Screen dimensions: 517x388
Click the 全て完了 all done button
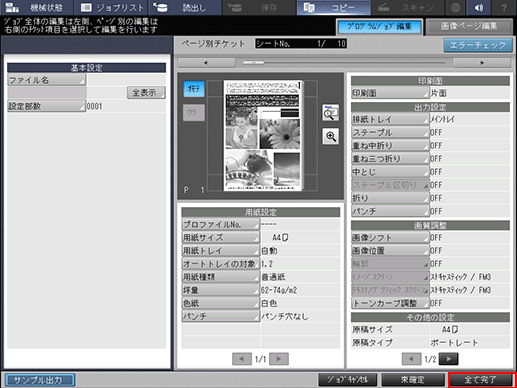[x=481, y=380]
